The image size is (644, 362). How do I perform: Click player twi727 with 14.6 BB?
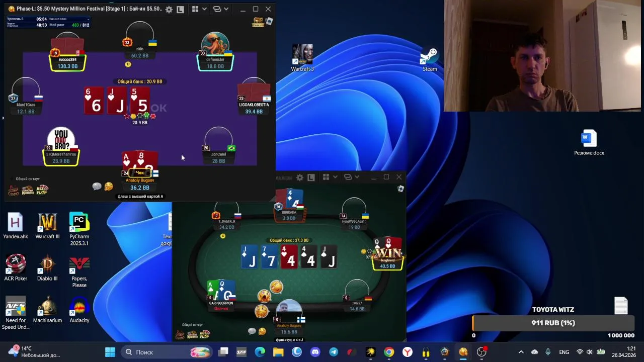(357, 297)
